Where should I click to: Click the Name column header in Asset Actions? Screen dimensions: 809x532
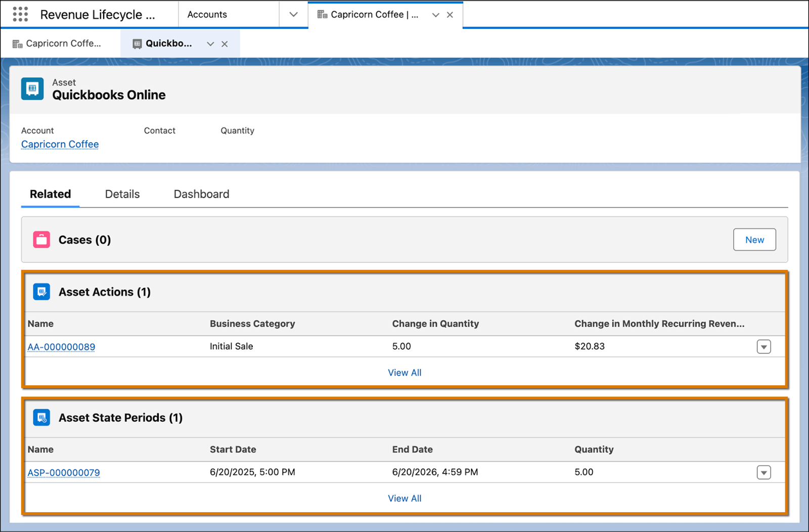[x=40, y=324]
